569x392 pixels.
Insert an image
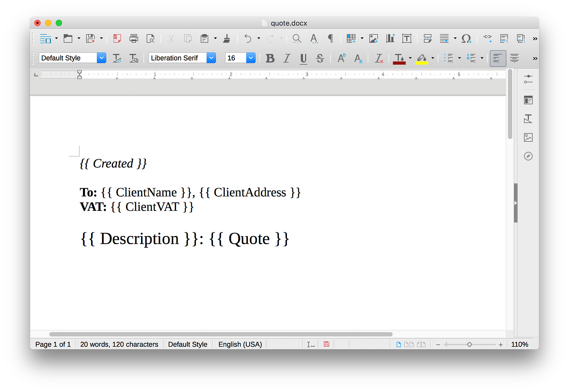[374, 39]
